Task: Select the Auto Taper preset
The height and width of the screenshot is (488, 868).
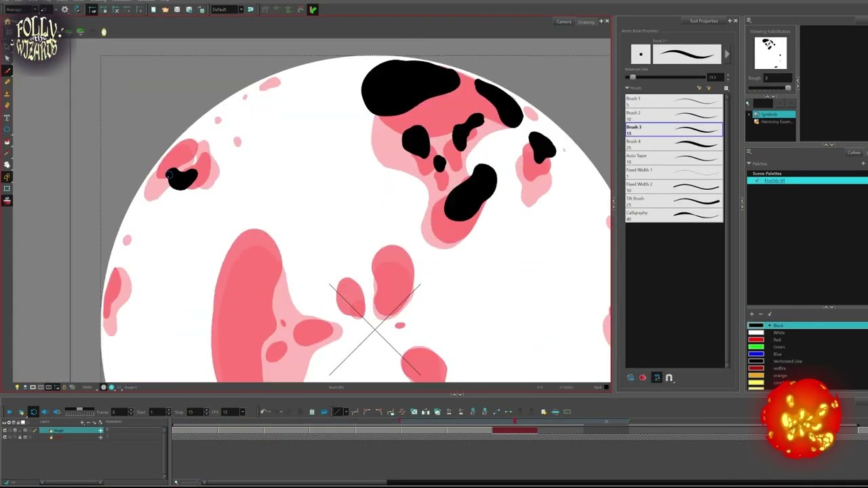Action: (x=674, y=158)
